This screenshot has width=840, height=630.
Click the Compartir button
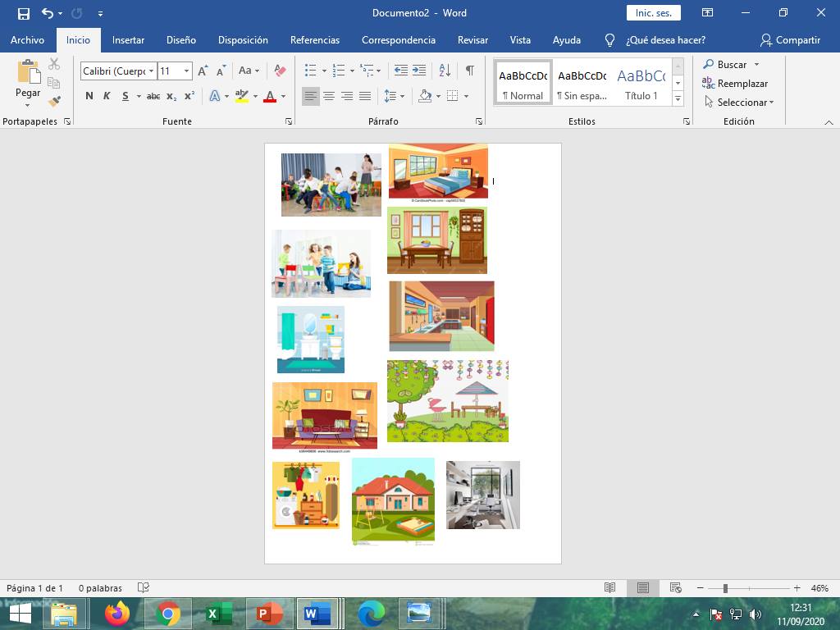(790, 39)
